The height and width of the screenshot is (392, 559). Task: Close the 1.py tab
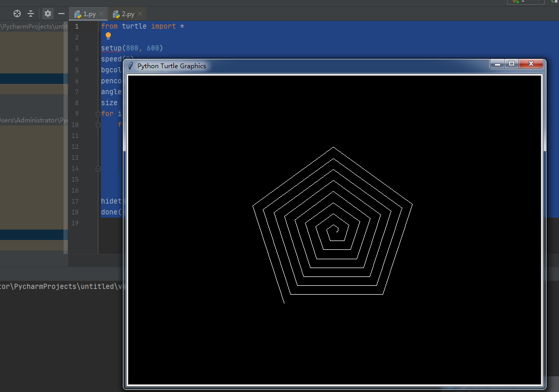101,14
